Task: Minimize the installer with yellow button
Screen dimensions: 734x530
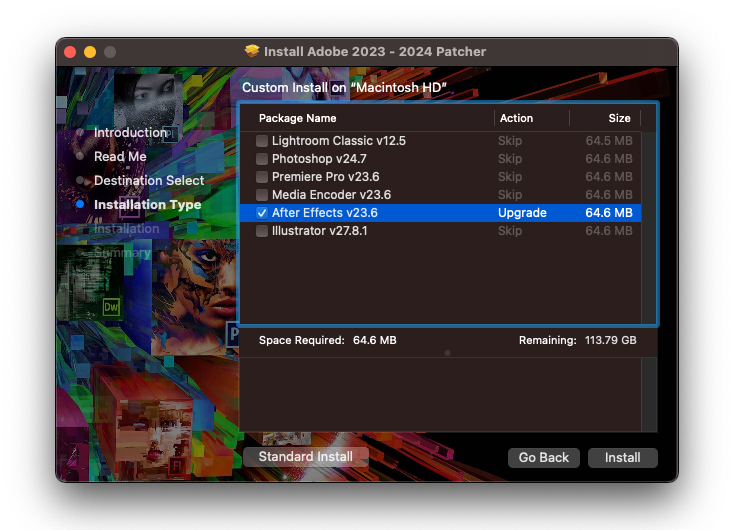Action: coord(90,52)
